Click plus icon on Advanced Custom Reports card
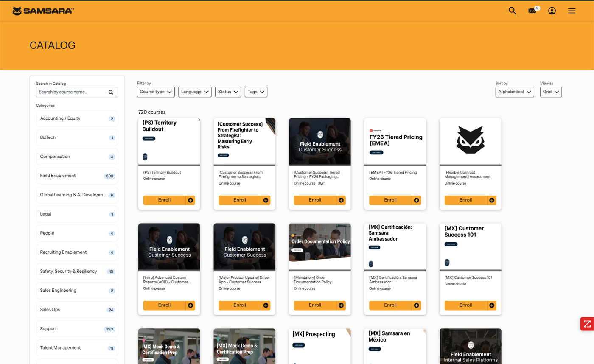This screenshot has width=594, height=364. coord(191,305)
